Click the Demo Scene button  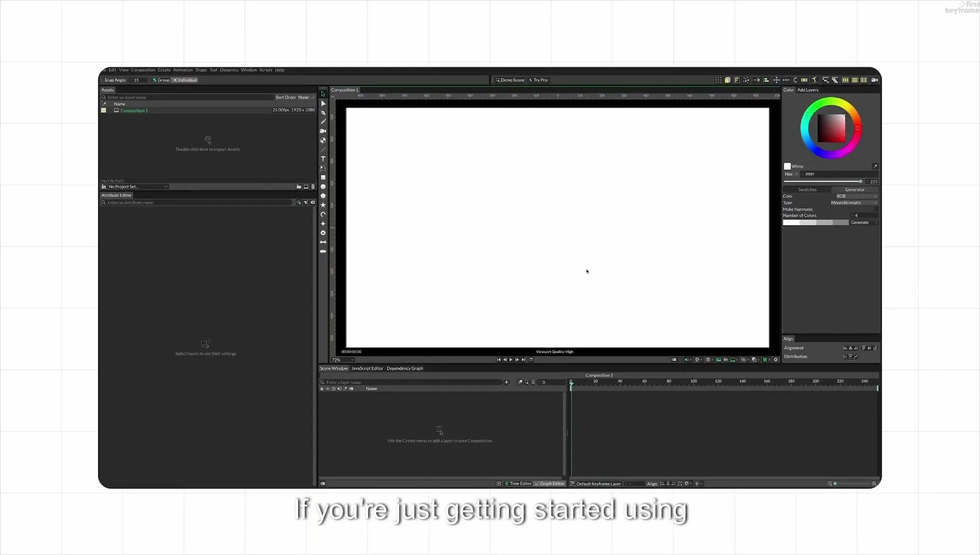[x=510, y=80]
